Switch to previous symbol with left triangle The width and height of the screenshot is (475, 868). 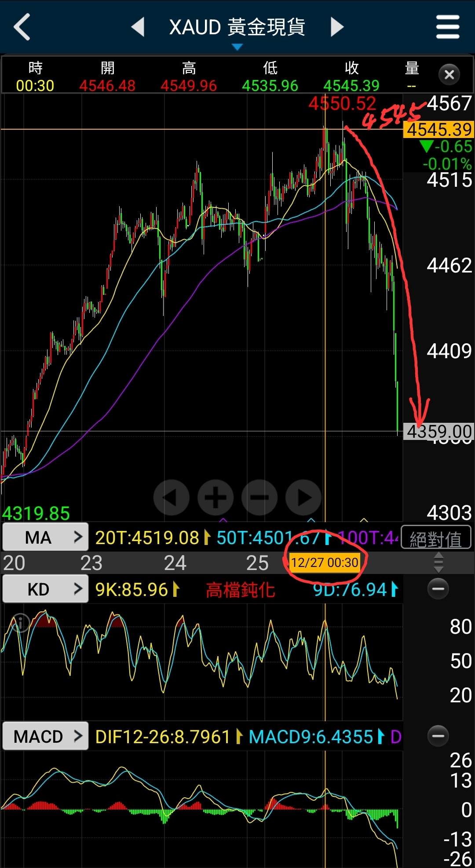pyautogui.click(x=138, y=27)
